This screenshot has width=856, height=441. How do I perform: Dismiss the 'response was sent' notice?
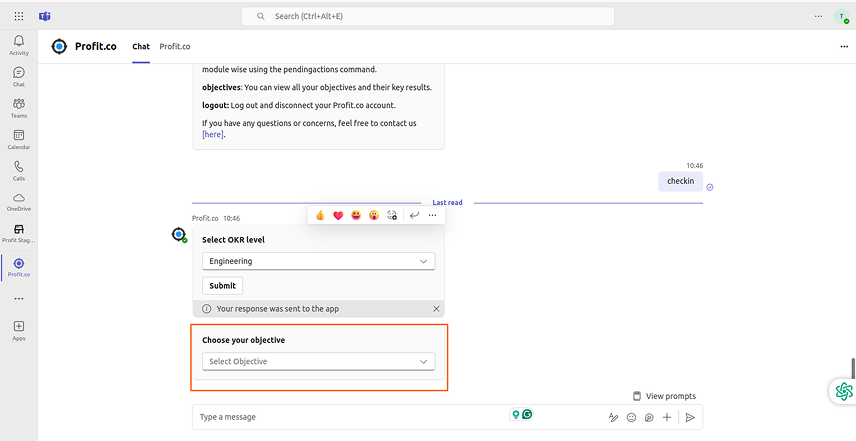point(436,309)
